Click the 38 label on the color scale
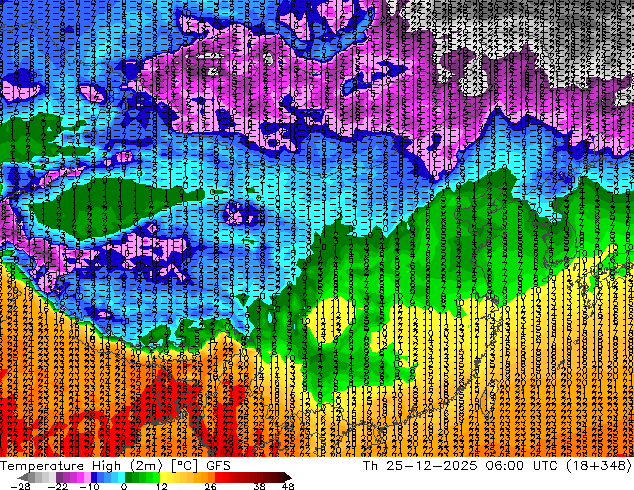The height and width of the screenshot is (490, 634). point(260,486)
